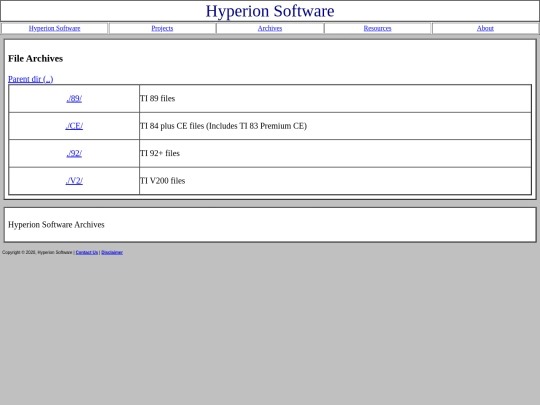The image size is (540, 405).
Task: Open the ./89/ directory
Action: click(x=74, y=98)
